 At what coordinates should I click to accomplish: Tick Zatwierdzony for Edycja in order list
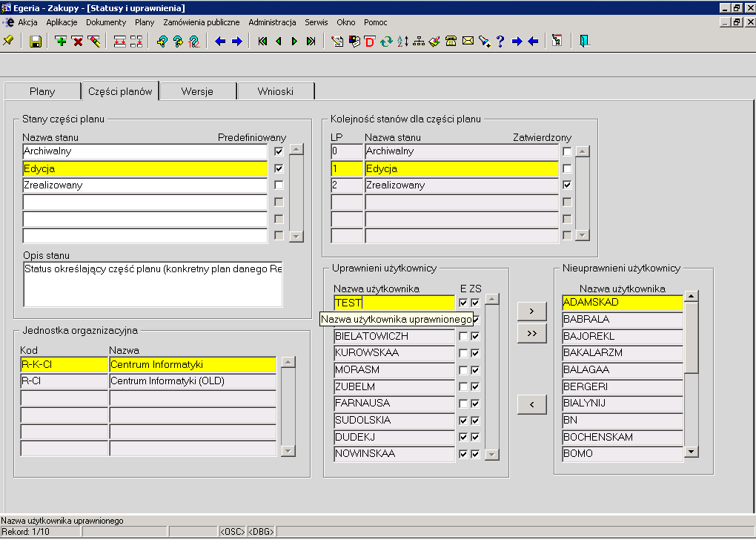pyautogui.click(x=567, y=168)
